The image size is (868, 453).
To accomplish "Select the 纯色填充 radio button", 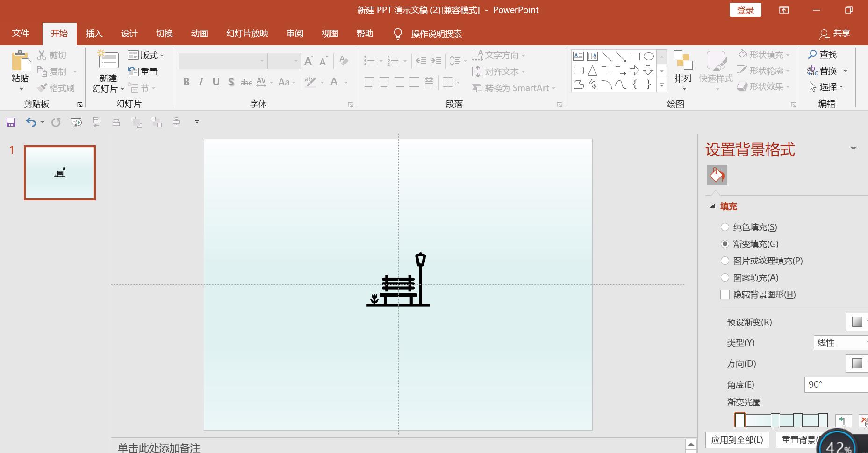I will click(x=725, y=227).
